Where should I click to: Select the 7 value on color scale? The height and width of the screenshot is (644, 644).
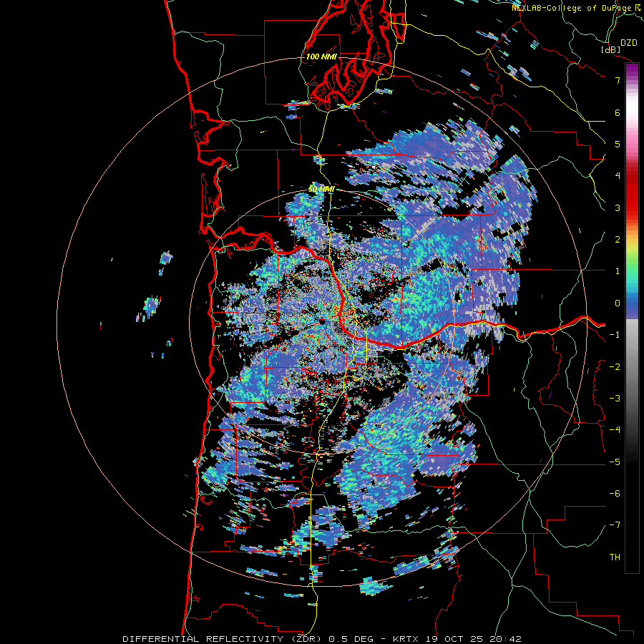click(618, 80)
